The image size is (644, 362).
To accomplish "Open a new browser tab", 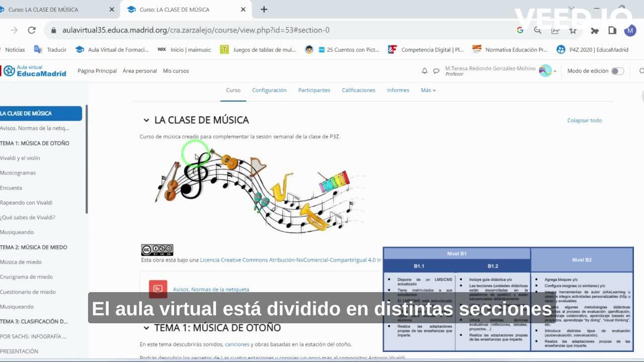I will pos(264,9).
